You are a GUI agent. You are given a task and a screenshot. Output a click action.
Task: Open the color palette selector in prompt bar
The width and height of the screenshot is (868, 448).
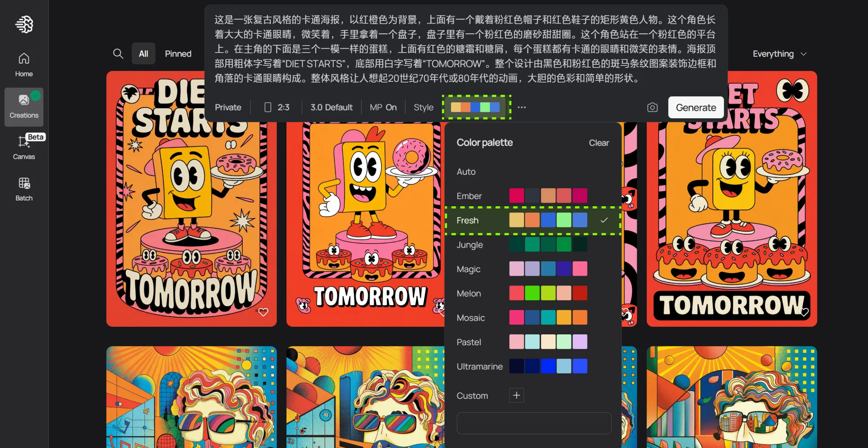(x=475, y=107)
